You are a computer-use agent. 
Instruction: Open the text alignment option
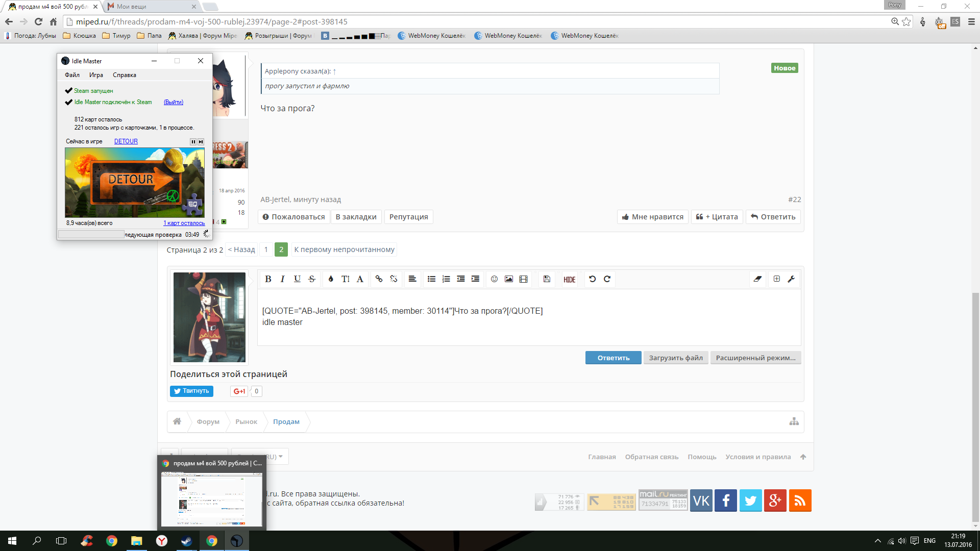[412, 279]
